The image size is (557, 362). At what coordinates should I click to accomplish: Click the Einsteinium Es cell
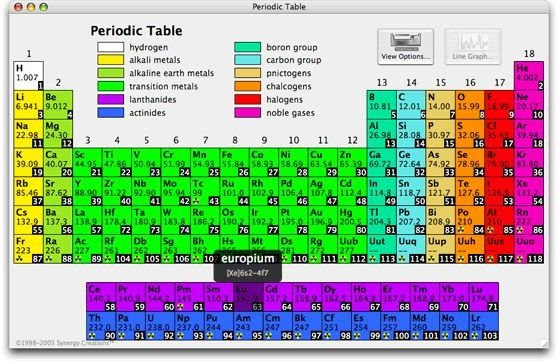pos(366,326)
